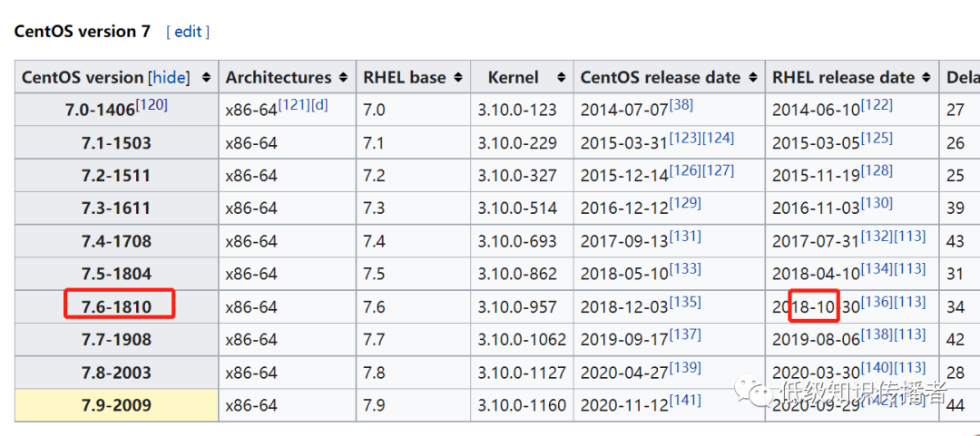Screen dimensions: 980x436
Task: Open citation [127] in 2015-12-14 cell
Action: 718,170
